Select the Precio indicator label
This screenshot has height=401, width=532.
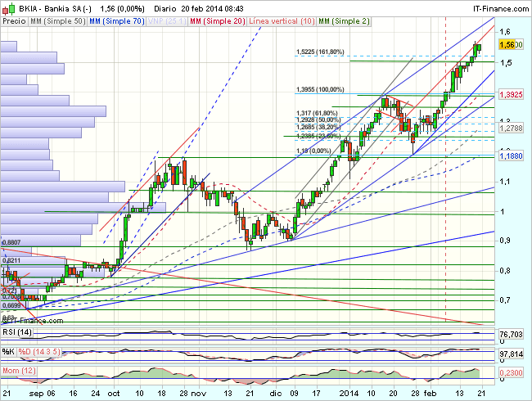click(14, 21)
